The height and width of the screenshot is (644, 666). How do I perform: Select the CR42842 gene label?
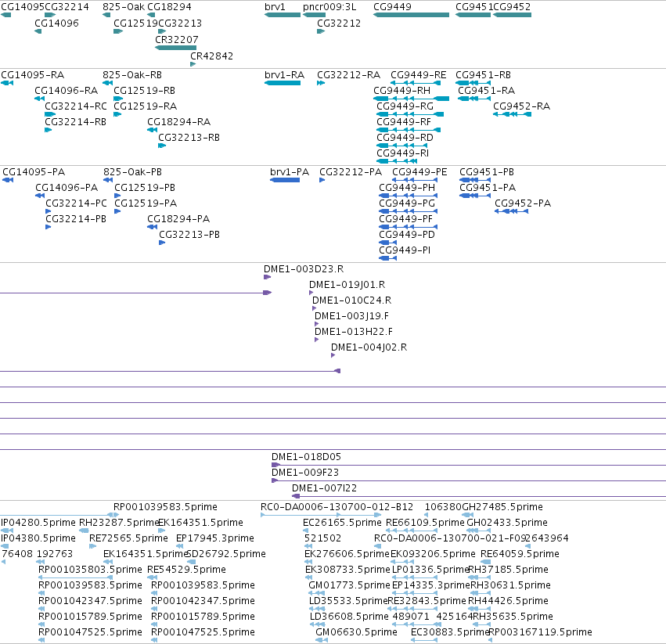click(211, 56)
